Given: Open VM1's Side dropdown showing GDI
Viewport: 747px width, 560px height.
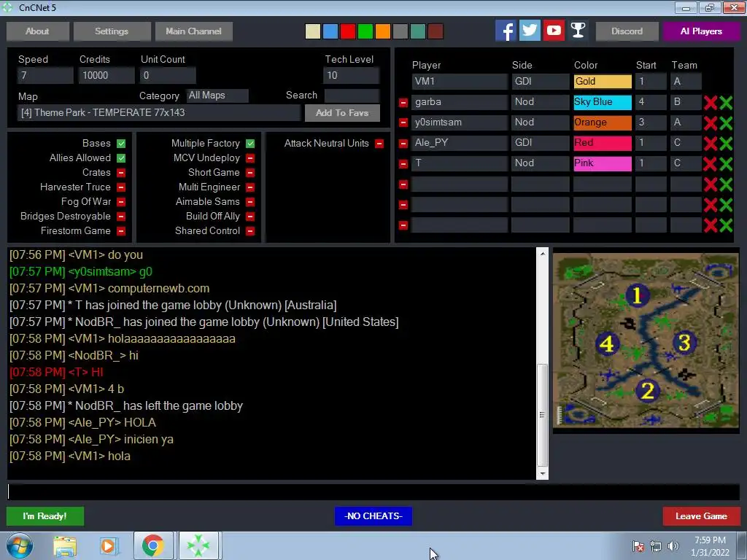Looking at the screenshot, I should click(x=541, y=82).
